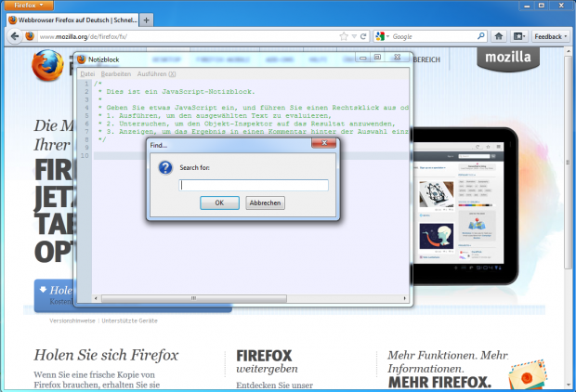Screen dimensions: 576x392
Task: Open the Bearbeiten menu in Notizblock
Action: pos(116,73)
